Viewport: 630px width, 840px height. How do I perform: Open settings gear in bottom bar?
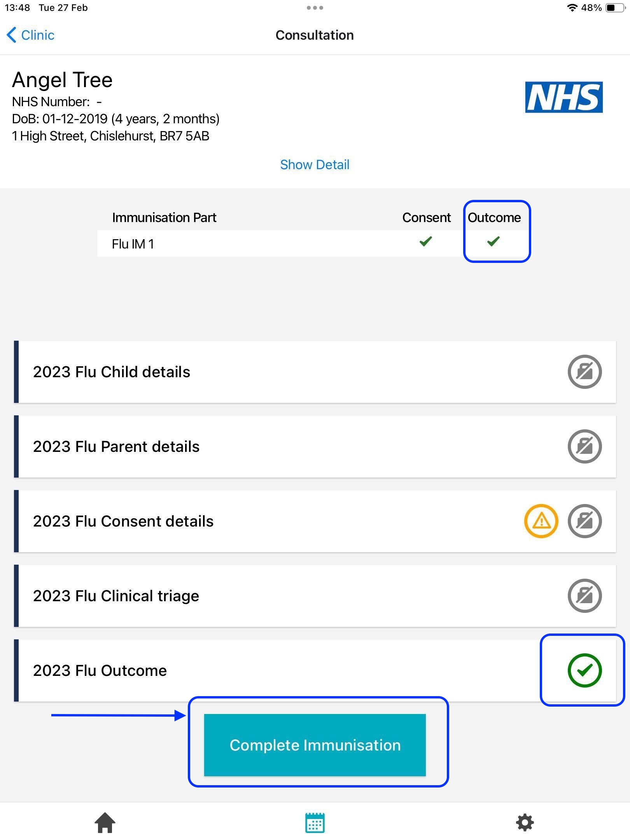tap(525, 823)
